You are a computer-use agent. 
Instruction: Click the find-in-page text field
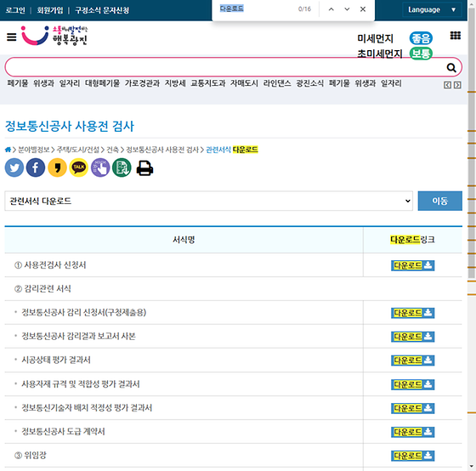coord(255,9)
